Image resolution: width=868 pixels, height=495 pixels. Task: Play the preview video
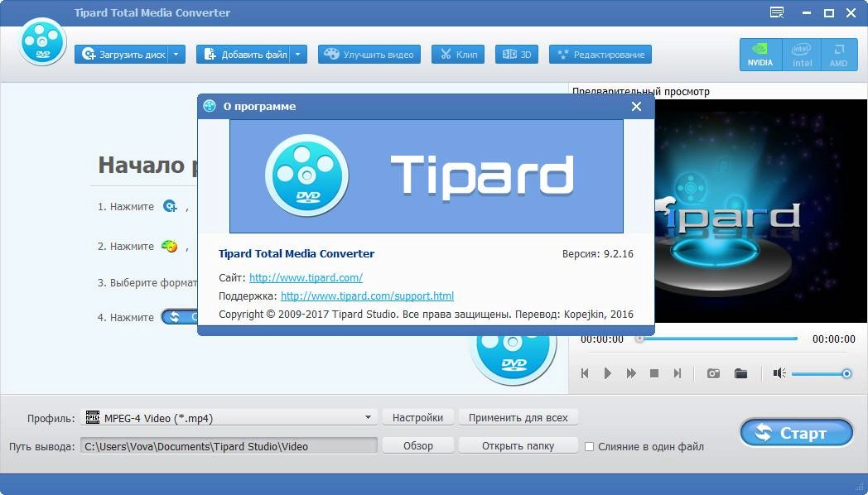coord(607,373)
